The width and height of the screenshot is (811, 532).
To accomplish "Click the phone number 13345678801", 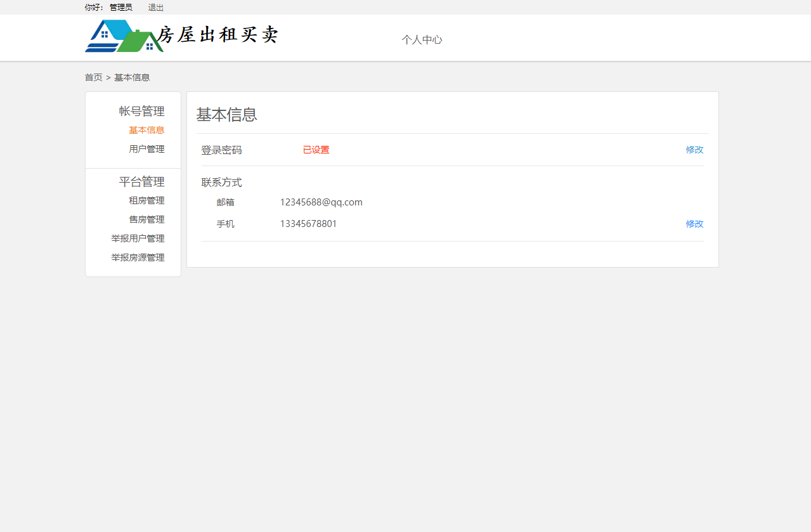I will point(309,224).
